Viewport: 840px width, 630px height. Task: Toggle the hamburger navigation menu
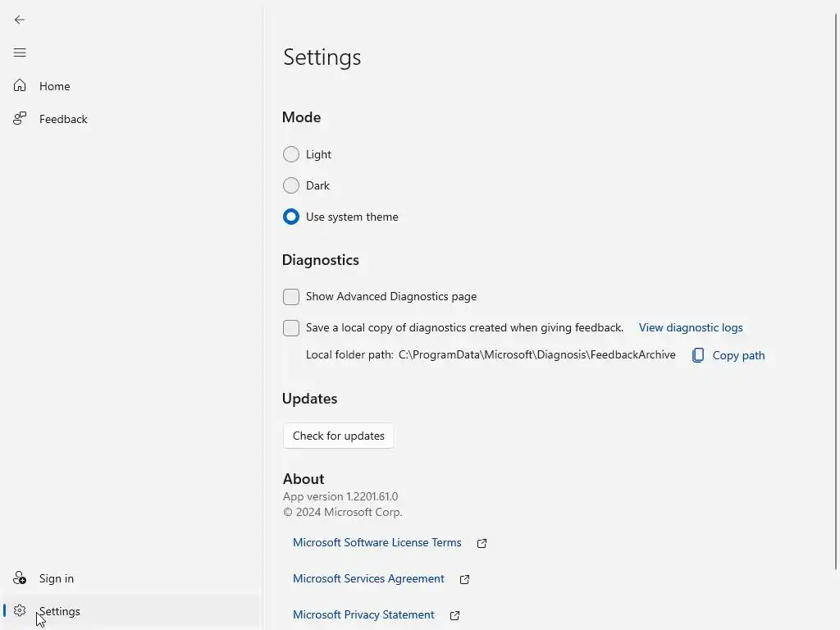(x=20, y=52)
